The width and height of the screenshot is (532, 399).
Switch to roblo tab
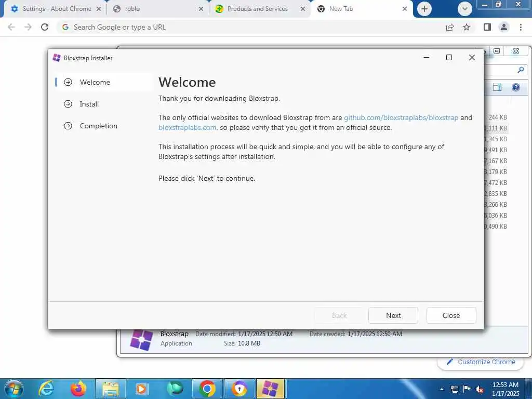158,9
